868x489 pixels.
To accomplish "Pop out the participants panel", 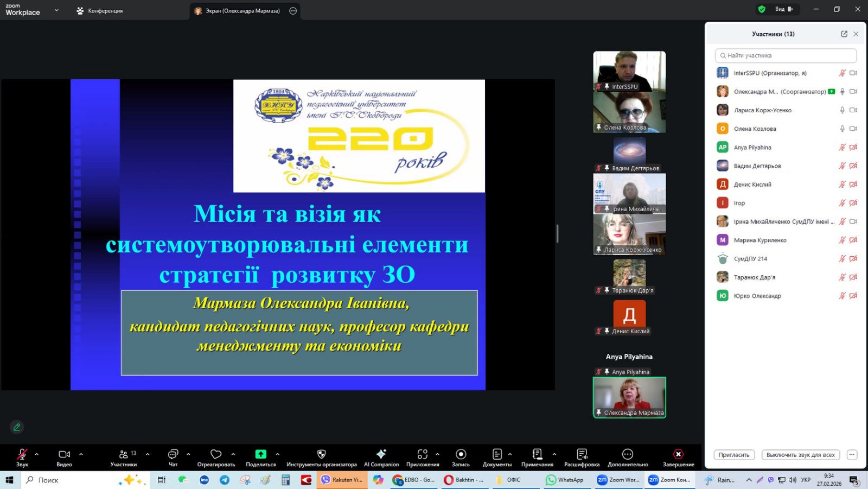I will coord(844,34).
